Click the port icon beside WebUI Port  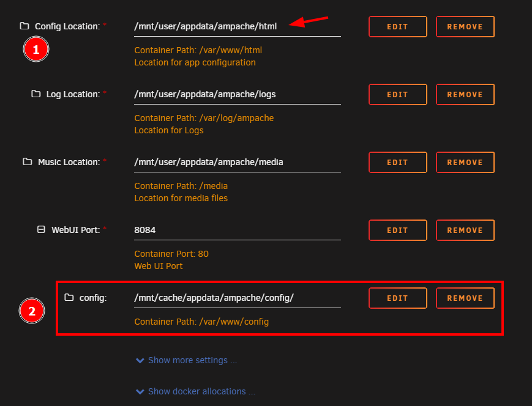coord(41,229)
